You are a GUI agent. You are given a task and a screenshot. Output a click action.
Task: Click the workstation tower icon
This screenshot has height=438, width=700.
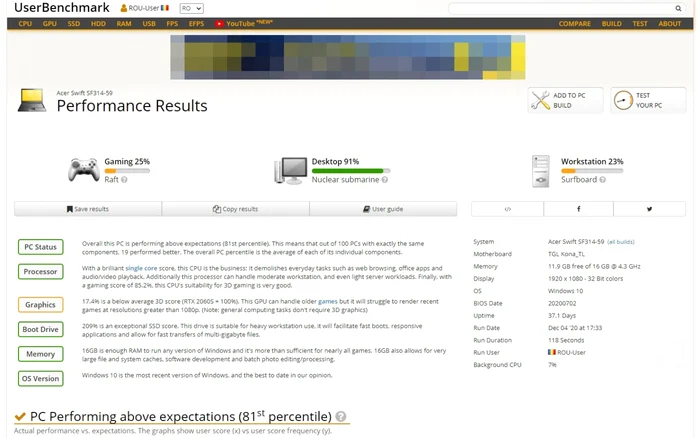(x=541, y=171)
